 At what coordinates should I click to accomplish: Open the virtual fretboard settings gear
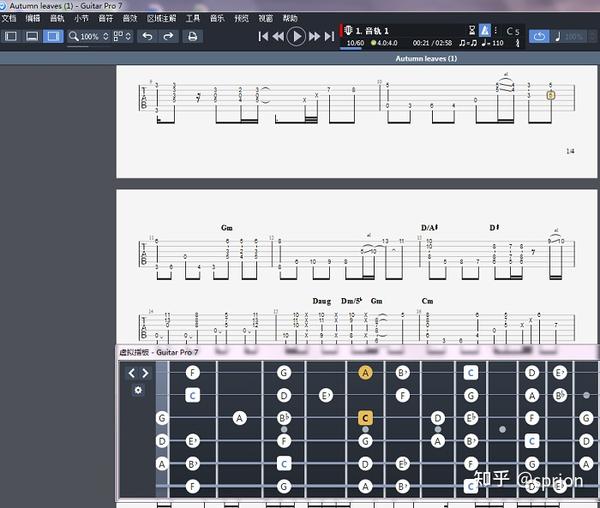(138, 390)
